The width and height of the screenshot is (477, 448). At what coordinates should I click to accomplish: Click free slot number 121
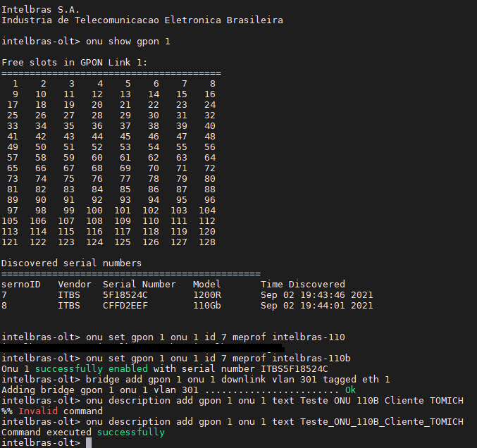coord(10,242)
